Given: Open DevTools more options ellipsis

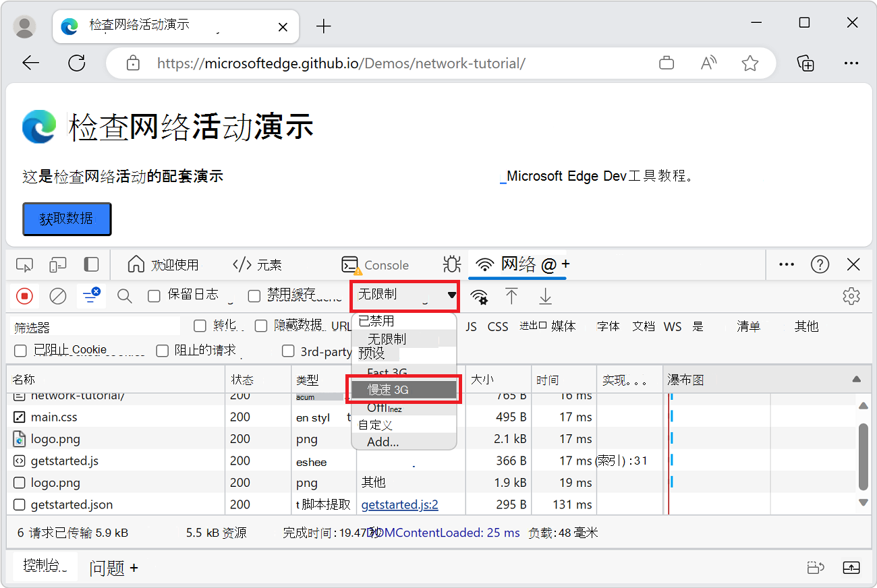Looking at the screenshot, I should coord(787,264).
